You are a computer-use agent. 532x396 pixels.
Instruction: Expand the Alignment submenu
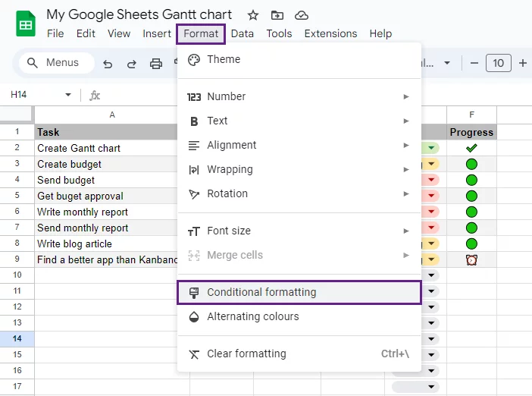click(299, 146)
